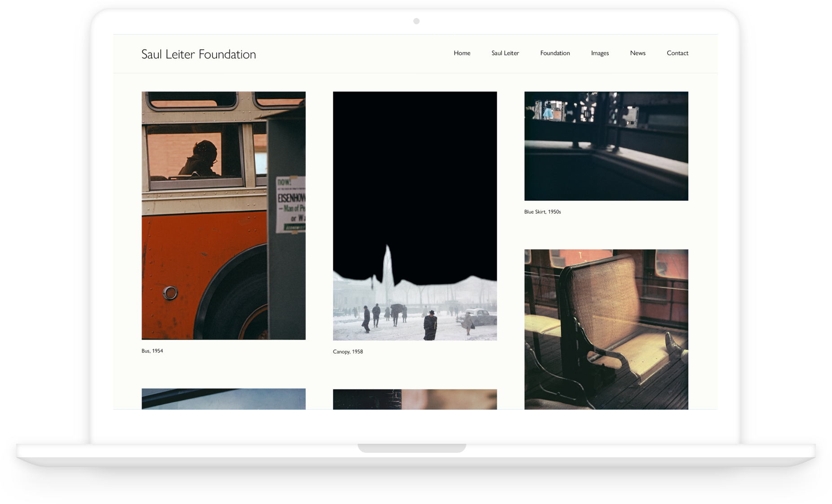
Task: Go to the Contact page
Action: (677, 53)
